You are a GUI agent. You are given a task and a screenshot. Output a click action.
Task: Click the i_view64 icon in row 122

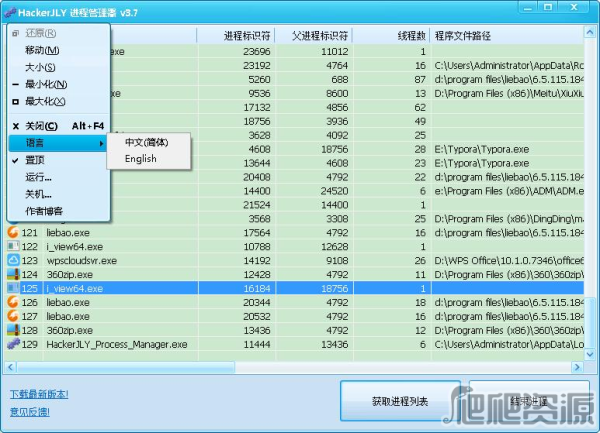[13, 246]
